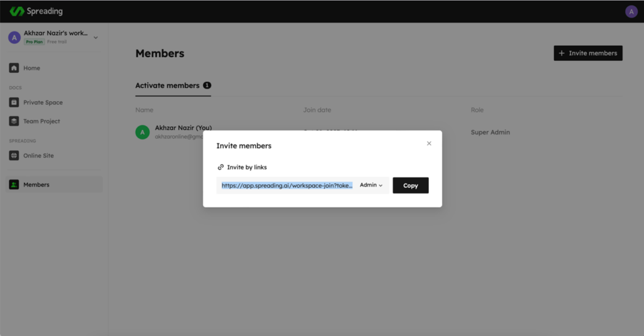Click the Akhzar Nazir (You) name
Viewport: 644px width, 336px height.
(x=183, y=127)
